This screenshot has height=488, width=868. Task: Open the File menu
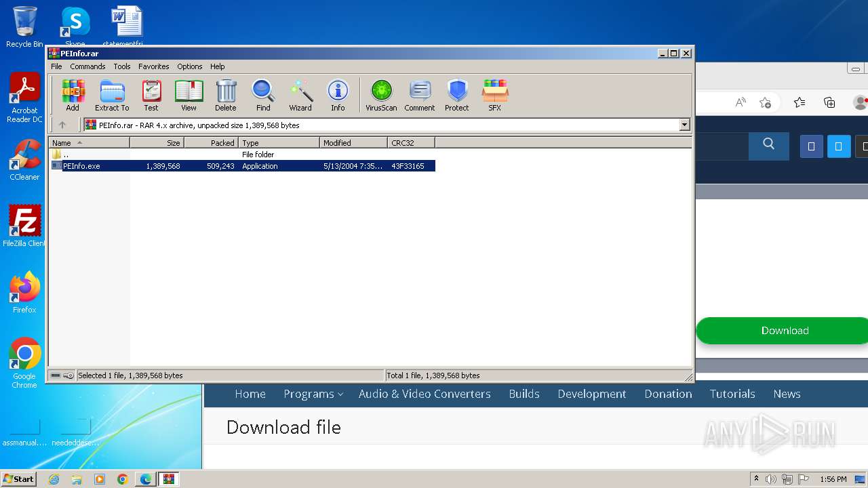coord(56,66)
